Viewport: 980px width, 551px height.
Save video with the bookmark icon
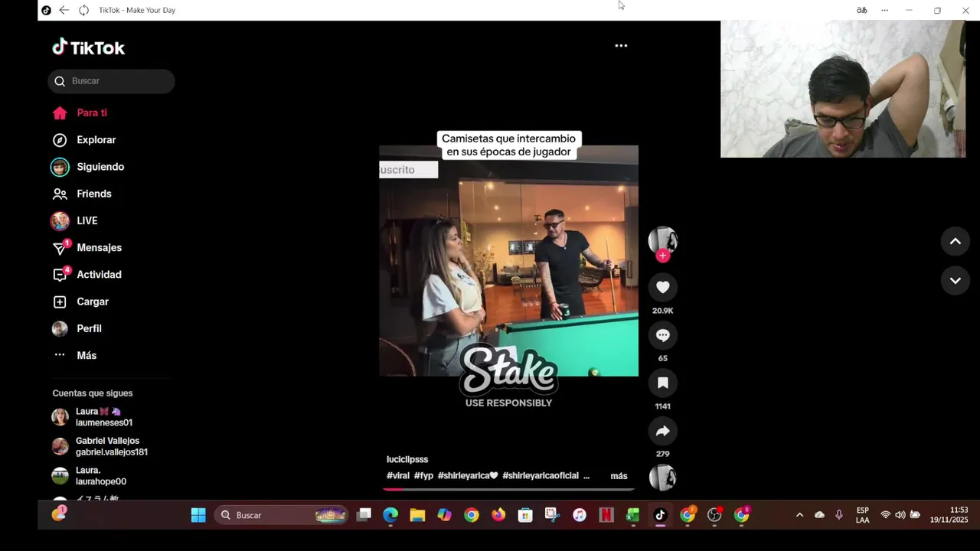coord(663,383)
